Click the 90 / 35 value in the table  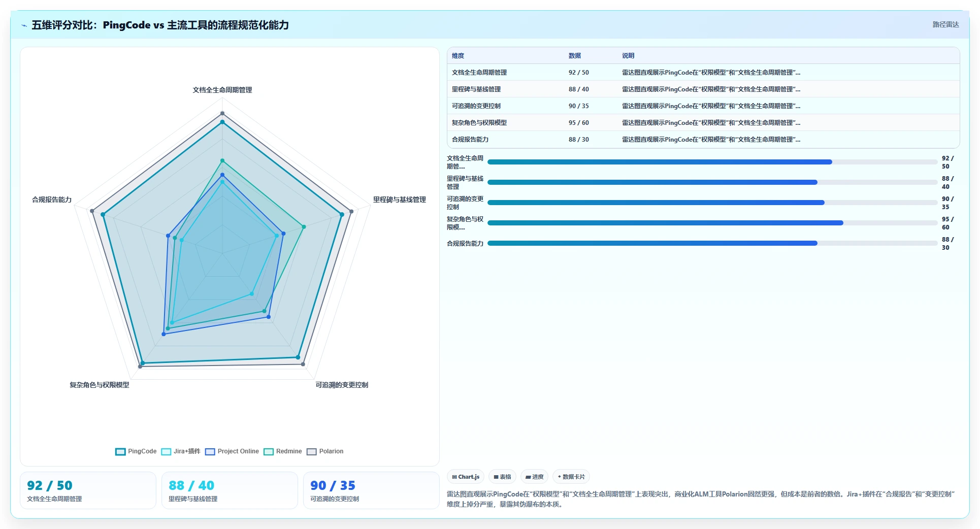pyautogui.click(x=579, y=106)
